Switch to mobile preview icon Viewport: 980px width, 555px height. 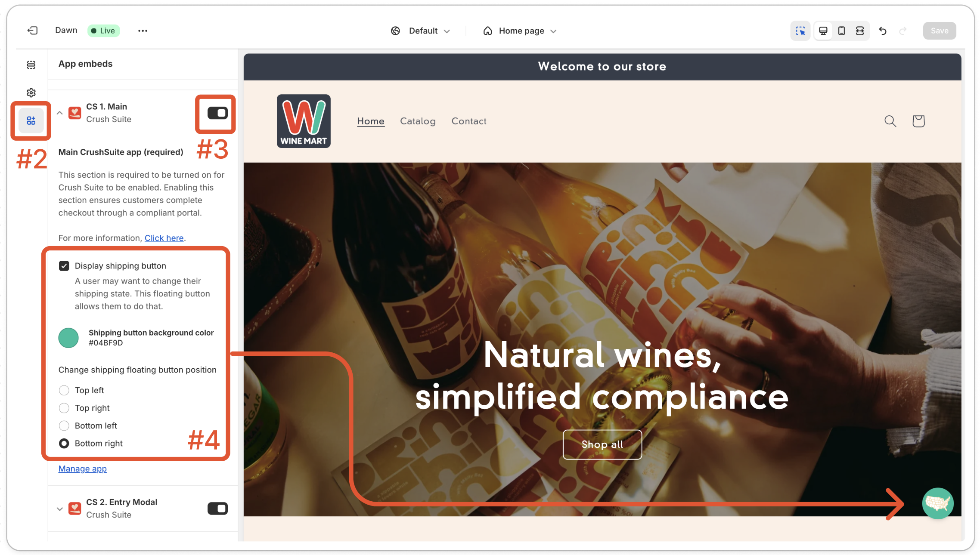(841, 31)
